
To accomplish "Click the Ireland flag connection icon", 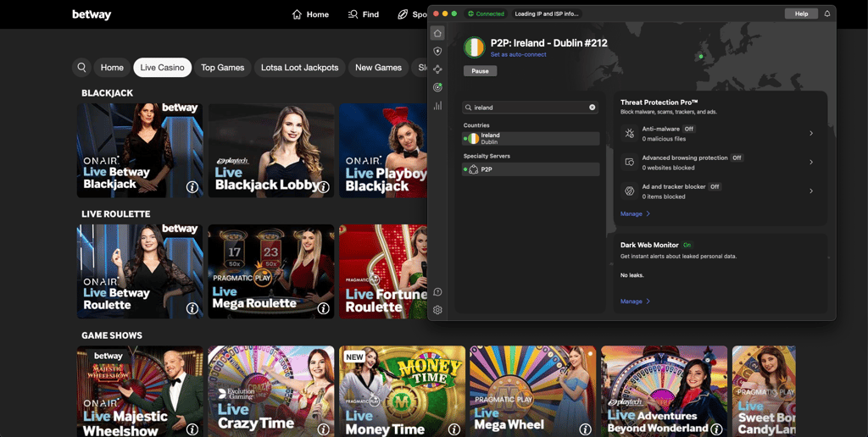I will pos(475,47).
